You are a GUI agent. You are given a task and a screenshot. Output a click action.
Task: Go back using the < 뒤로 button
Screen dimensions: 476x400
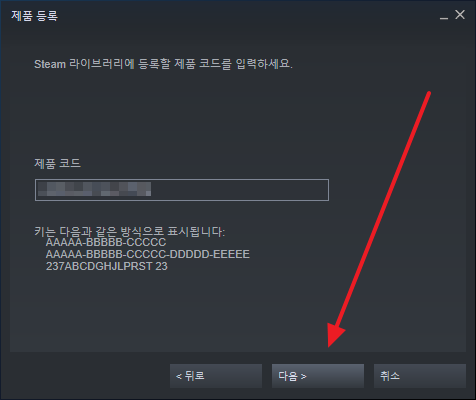[x=216, y=376]
